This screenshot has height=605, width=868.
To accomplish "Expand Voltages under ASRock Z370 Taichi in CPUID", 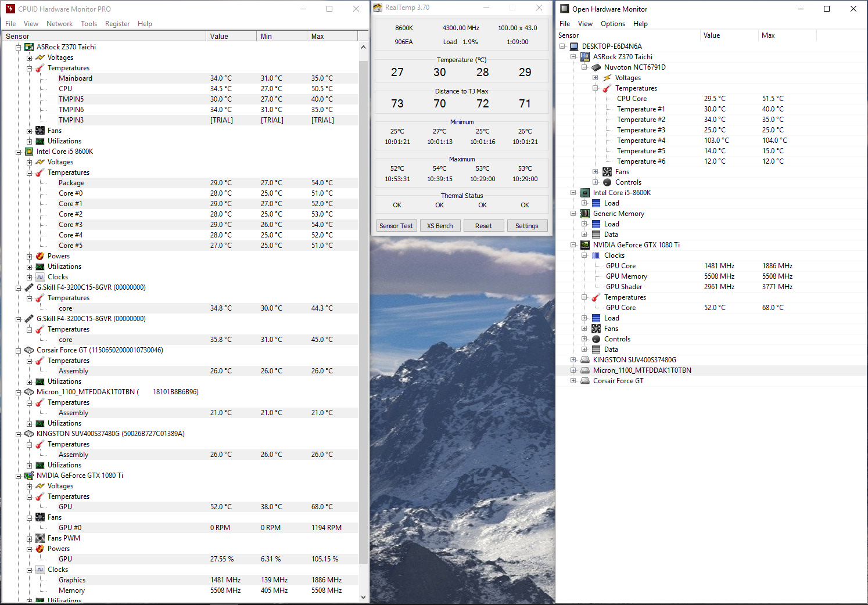I will click(x=29, y=57).
